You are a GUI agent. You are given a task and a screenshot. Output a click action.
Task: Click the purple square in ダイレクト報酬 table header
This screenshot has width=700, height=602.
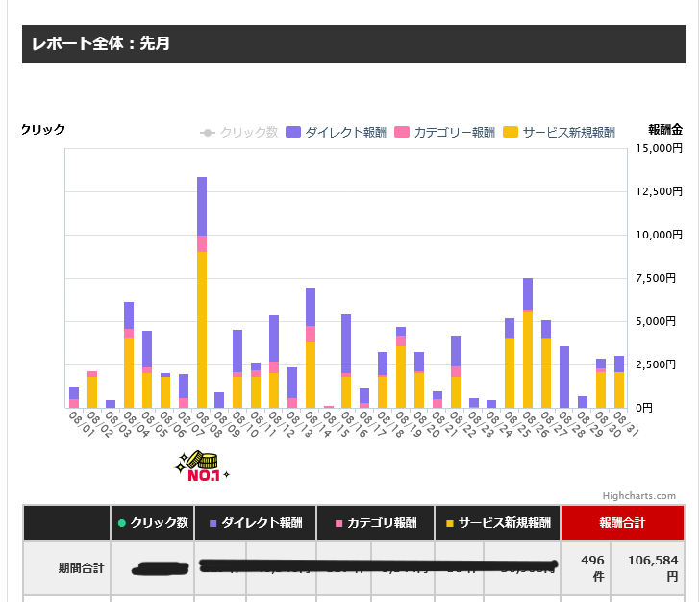212,523
